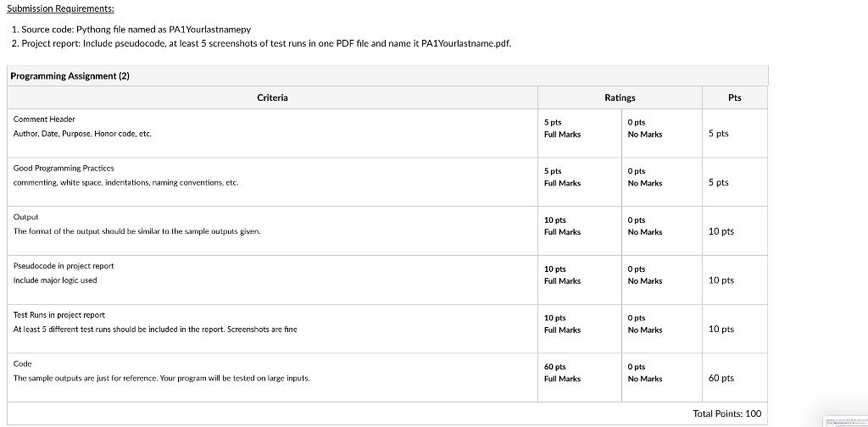Select No Marks for Test Runs row
Image resolution: width=868 pixels, height=427 pixels.
tap(645, 324)
